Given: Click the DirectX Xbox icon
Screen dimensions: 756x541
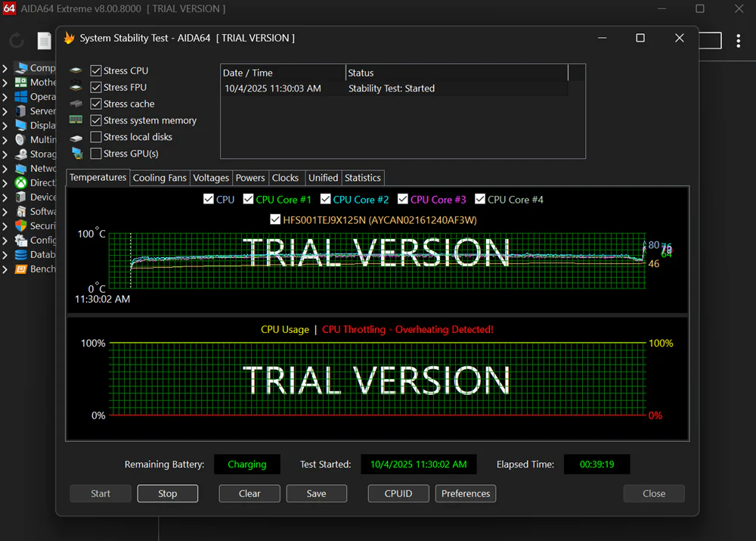Looking at the screenshot, I should 21,182.
